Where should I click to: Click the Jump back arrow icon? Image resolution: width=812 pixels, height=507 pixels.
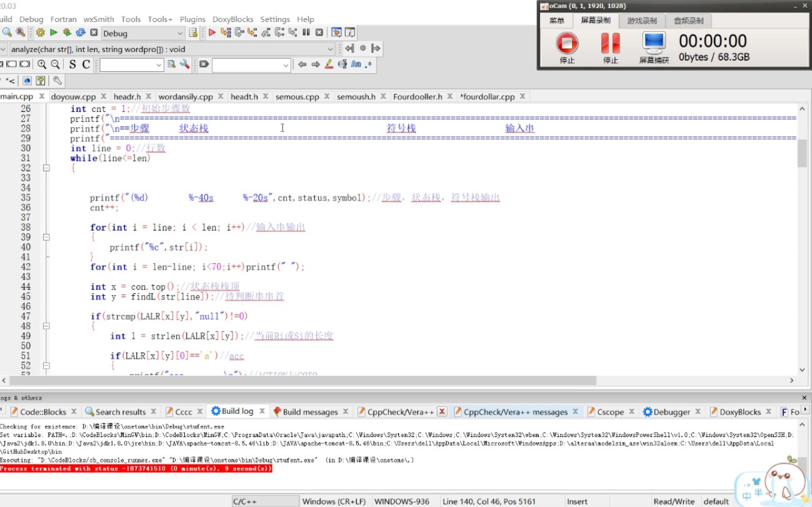[x=302, y=64]
